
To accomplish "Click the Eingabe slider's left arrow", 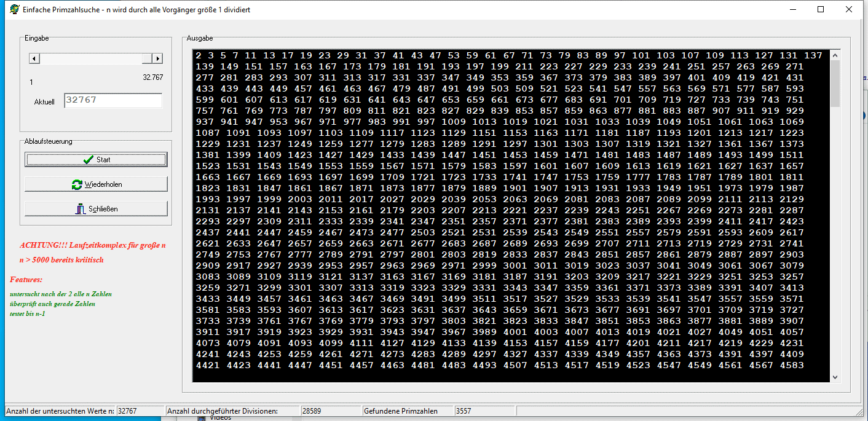I will [34, 58].
